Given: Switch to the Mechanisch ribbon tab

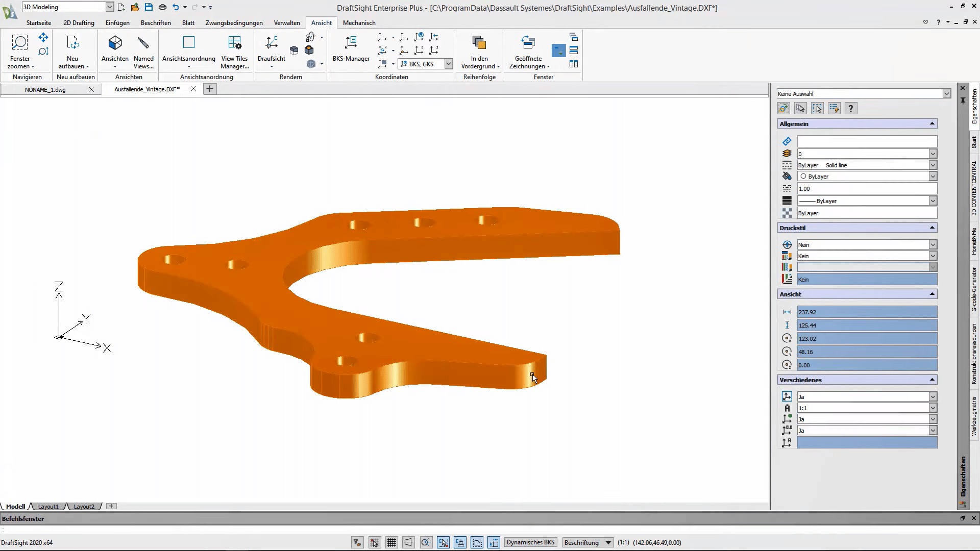Looking at the screenshot, I should point(359,22).
